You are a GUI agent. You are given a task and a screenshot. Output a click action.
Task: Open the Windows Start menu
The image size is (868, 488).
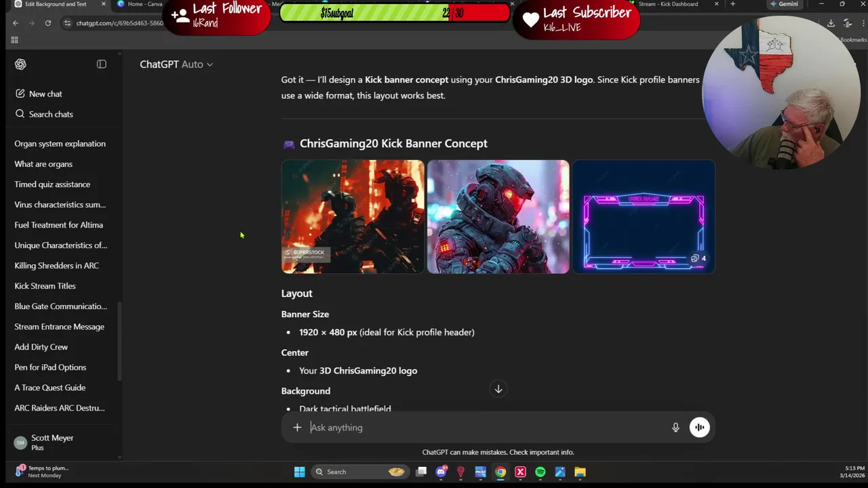click(x=299, y=472)
